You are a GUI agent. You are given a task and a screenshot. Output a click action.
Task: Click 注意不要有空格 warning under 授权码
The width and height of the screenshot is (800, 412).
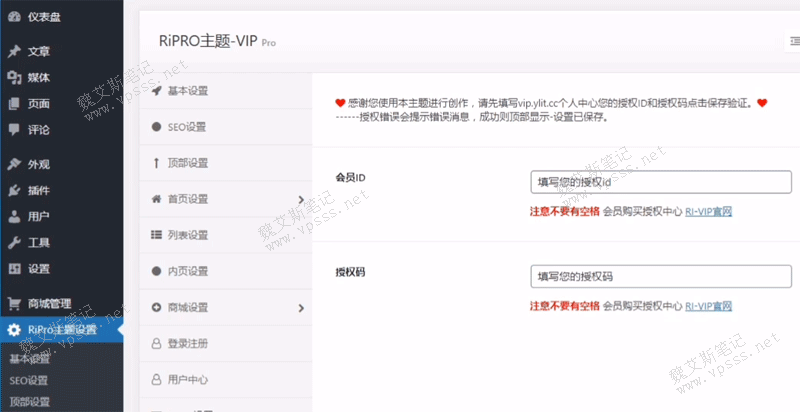(x=565, y=306)
